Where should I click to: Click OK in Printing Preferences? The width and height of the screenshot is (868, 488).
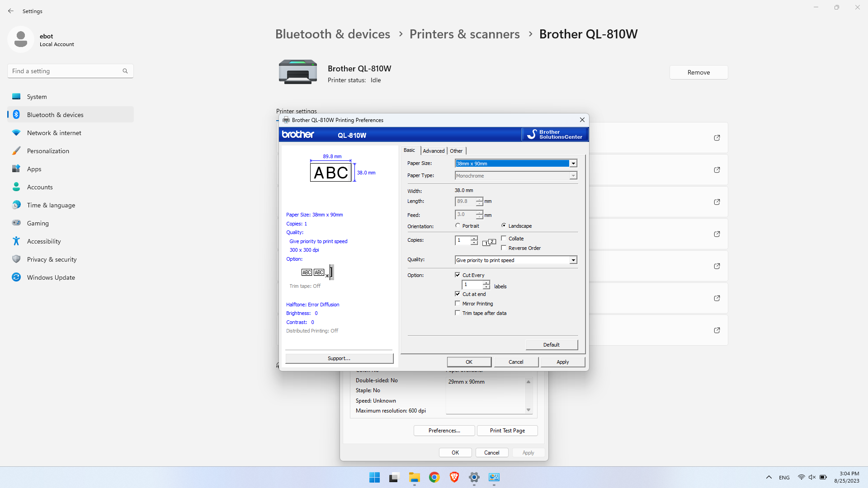(469, 362)
